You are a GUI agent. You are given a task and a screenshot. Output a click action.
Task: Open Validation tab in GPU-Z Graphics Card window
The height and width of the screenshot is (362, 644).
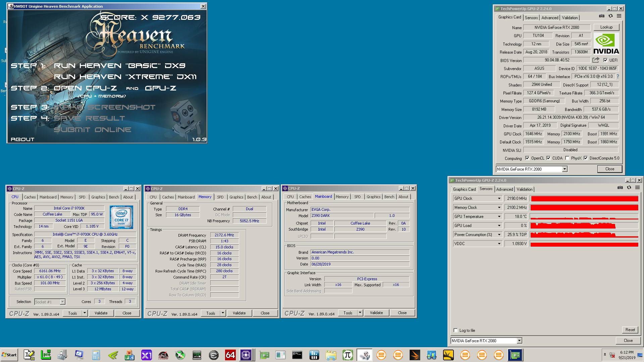[x=570, y=18]
